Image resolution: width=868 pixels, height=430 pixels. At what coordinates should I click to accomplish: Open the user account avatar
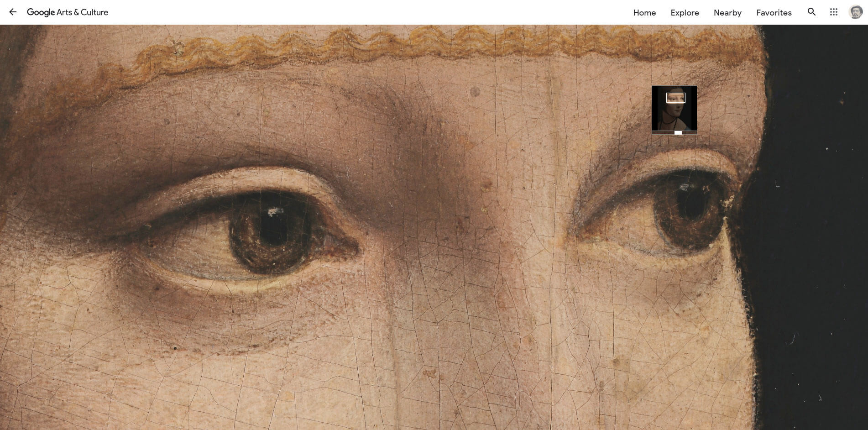tap(855, 12)
